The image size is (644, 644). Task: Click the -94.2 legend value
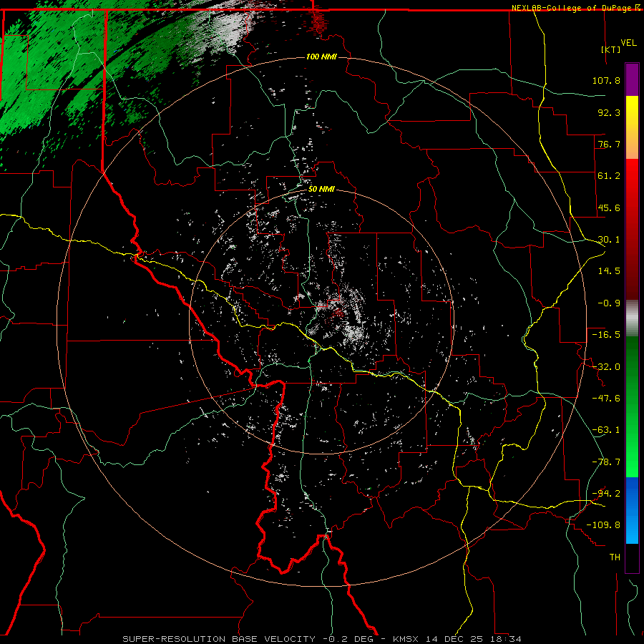[x=606, y=494]
